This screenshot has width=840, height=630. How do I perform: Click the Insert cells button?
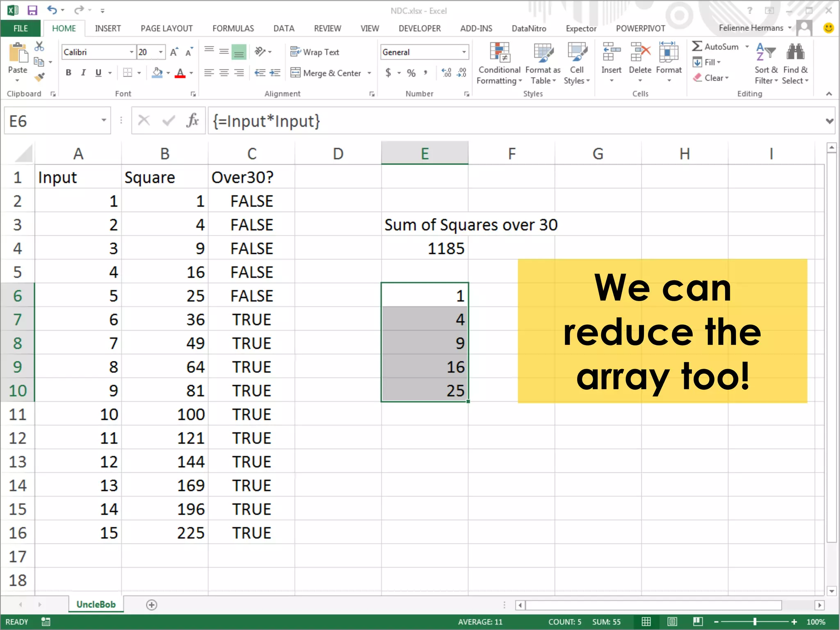pyautogui.click(x=611, y=62)
